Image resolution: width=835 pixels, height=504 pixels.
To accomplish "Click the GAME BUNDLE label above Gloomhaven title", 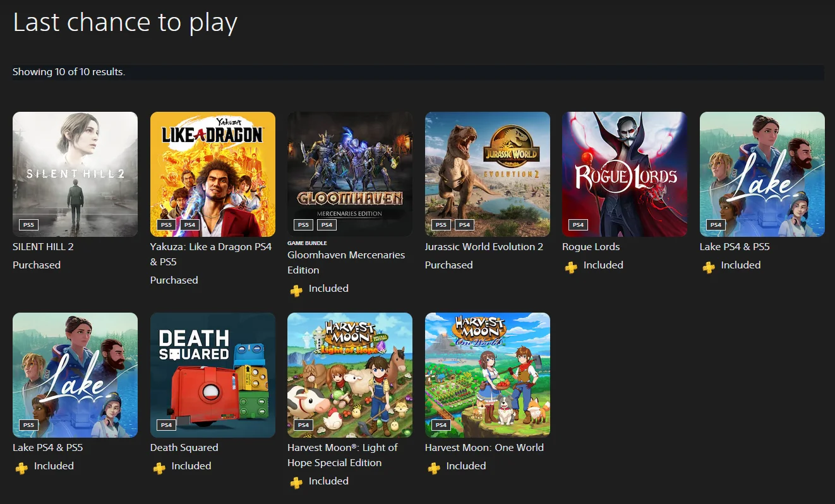I will (x=307, y=243).
